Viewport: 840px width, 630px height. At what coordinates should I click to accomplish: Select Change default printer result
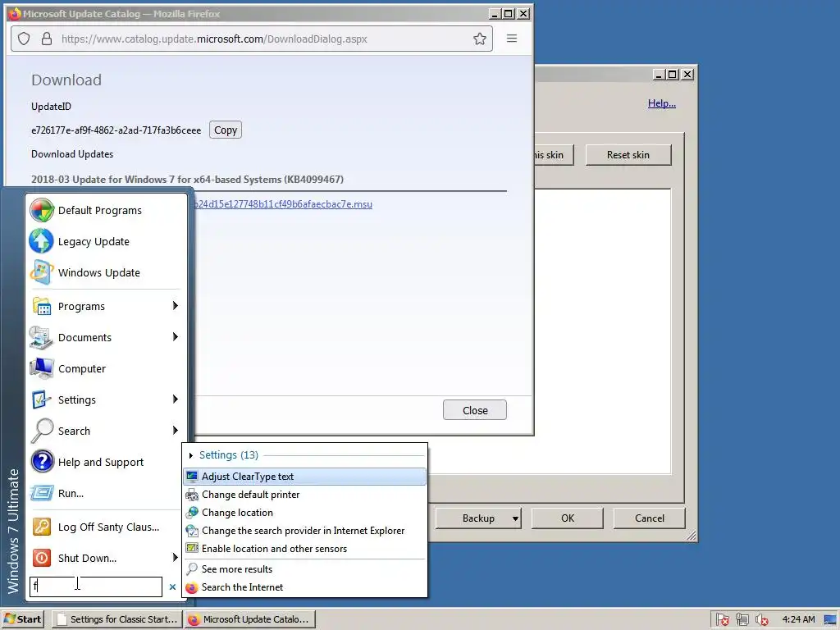(x=305, y=495)
